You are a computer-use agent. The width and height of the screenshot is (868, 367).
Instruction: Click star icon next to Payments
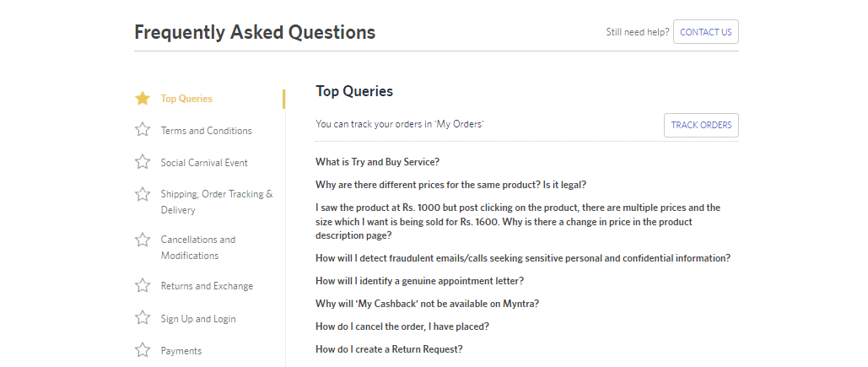[x=143, y=350]
